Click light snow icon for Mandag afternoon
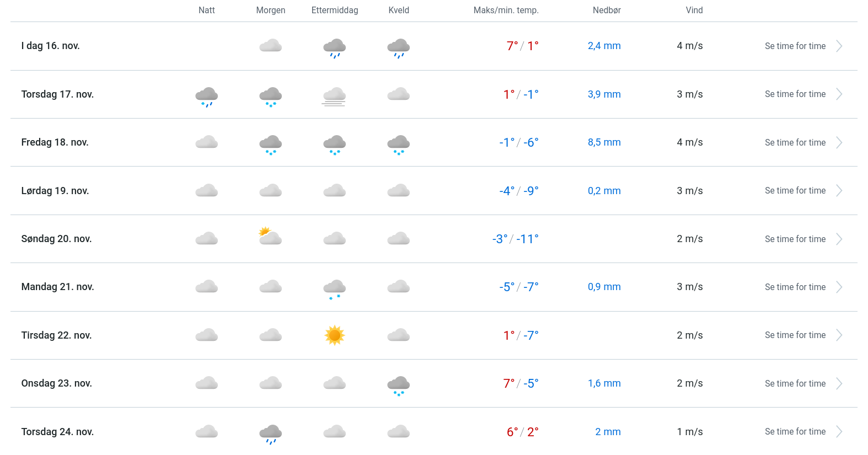Viewport: 868px width, 455px height. point(334,288)
